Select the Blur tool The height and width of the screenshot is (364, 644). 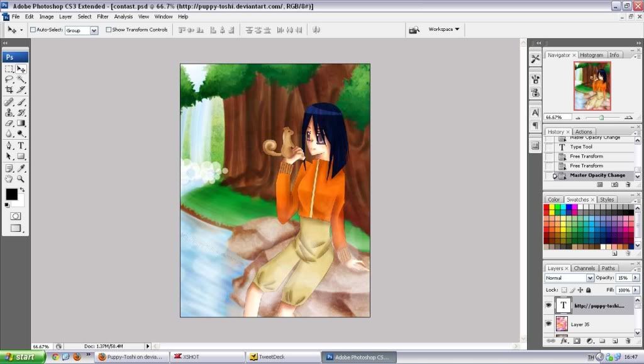9,134
